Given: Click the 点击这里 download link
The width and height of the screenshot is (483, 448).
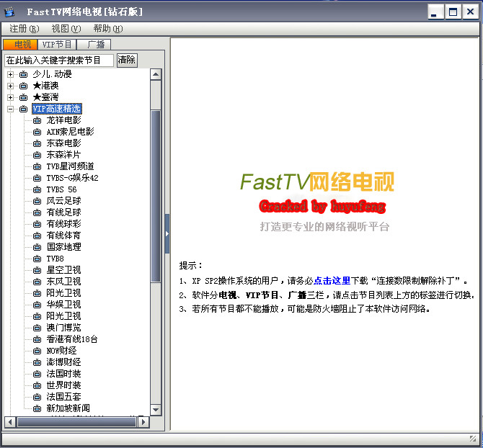Looking at the screenshot, I should (x=332, y=281).
